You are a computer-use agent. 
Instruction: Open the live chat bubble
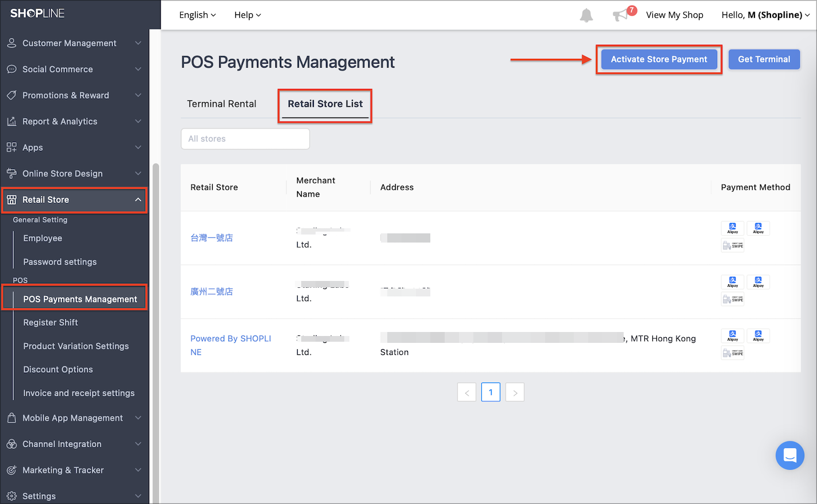tap(790, 455)
